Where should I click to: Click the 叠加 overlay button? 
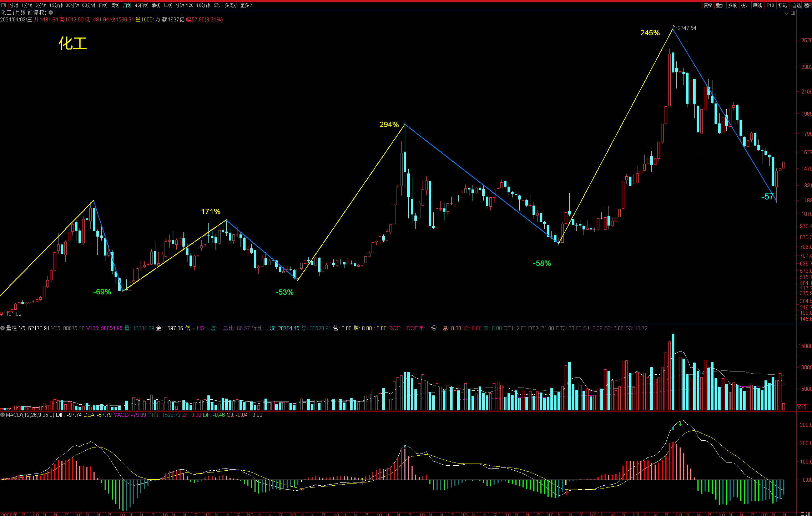tap(720, 5)
